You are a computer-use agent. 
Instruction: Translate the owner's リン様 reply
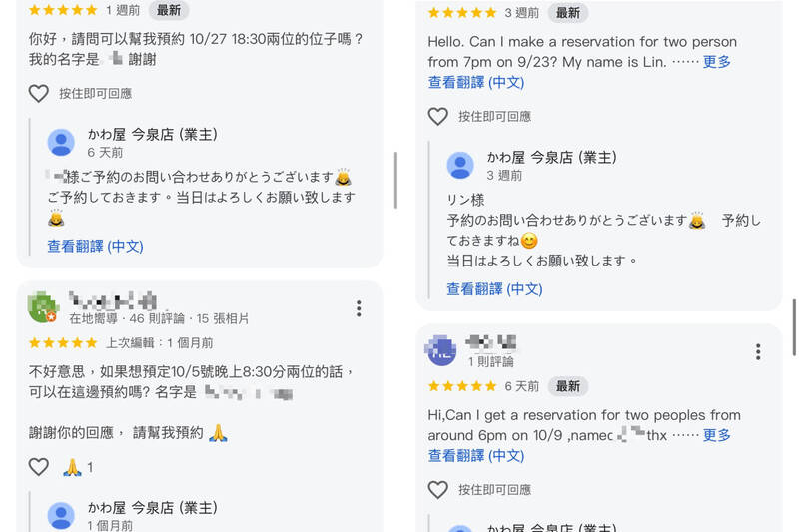pos(494,289)
